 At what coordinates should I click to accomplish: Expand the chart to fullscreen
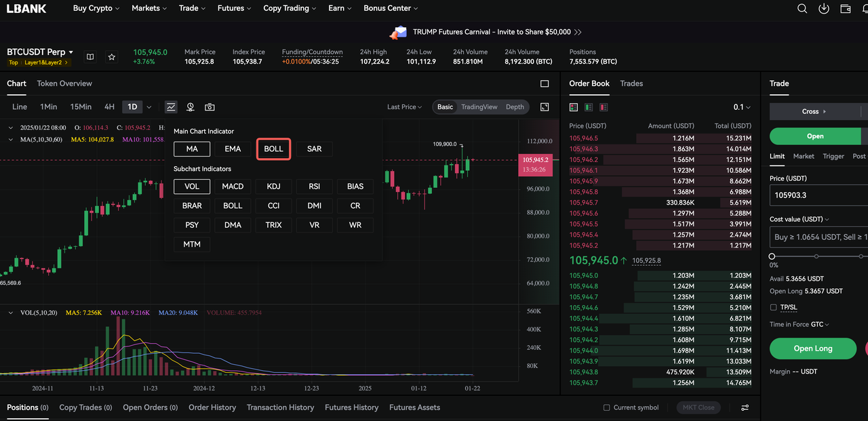pos(545,107)
